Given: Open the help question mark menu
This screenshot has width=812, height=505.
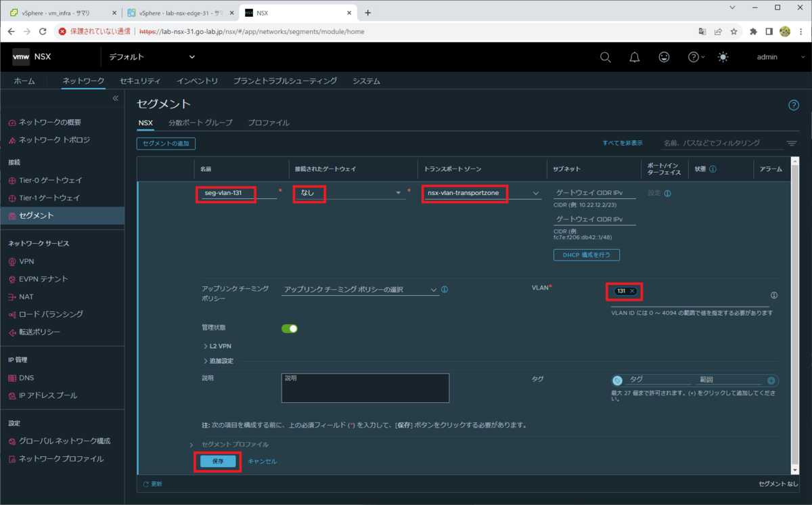Looking at the screenshot, I should pyautogui.click(x=696, y=57).
